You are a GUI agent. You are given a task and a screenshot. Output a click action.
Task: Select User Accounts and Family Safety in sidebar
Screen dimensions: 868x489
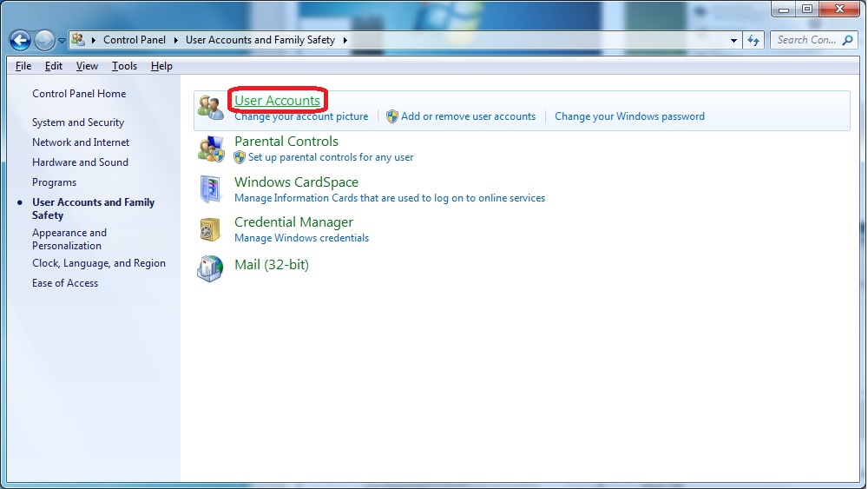(x=93, y=208)
